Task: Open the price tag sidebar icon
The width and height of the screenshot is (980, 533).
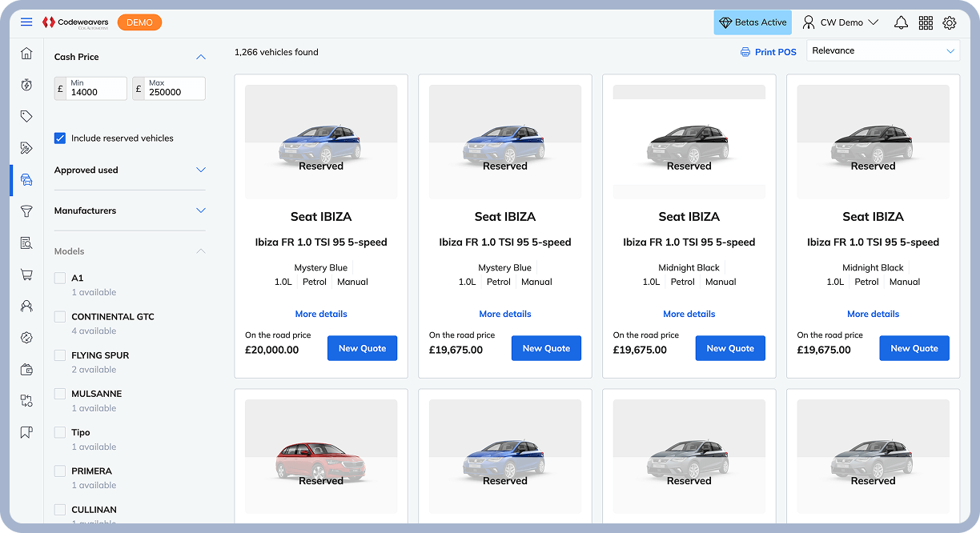Action: point(26,116)
